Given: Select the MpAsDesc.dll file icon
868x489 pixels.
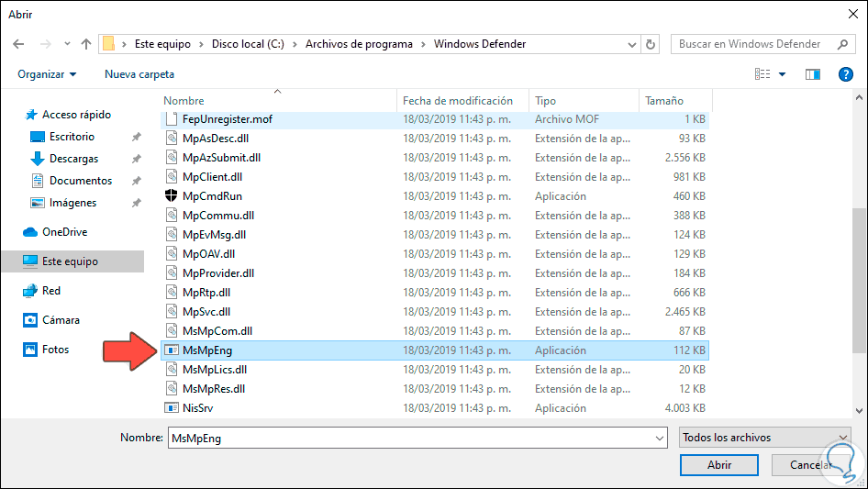Looking at the screenshot, I should [172, 138].
